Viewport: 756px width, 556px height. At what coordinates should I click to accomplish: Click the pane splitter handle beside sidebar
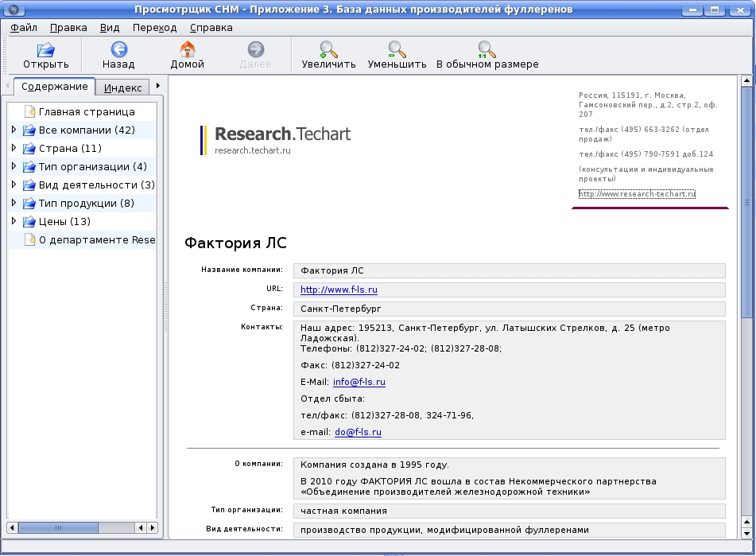tap(166, 307)
